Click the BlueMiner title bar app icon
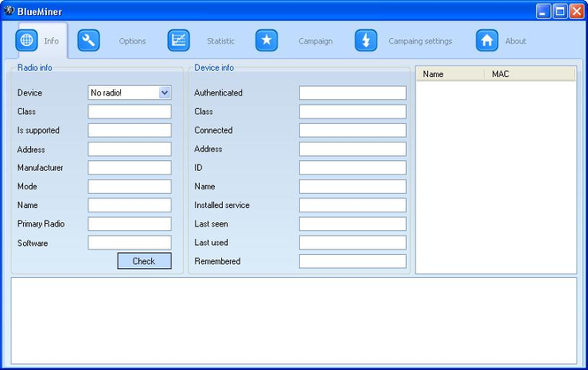 (x=9, y=11)
